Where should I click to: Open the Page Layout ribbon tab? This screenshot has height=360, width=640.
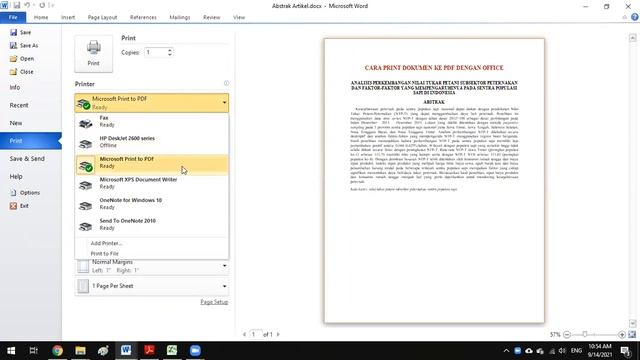pos(102,17)
